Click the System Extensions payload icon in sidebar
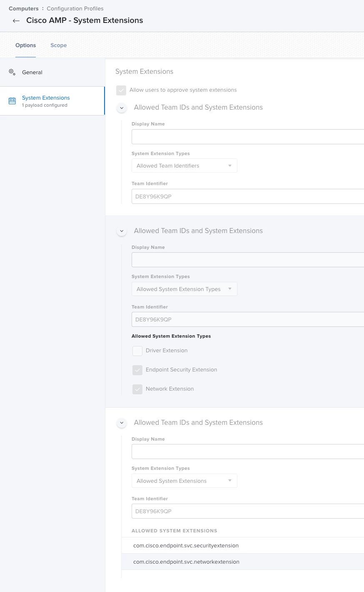364x592 pixels. (12, 100)
